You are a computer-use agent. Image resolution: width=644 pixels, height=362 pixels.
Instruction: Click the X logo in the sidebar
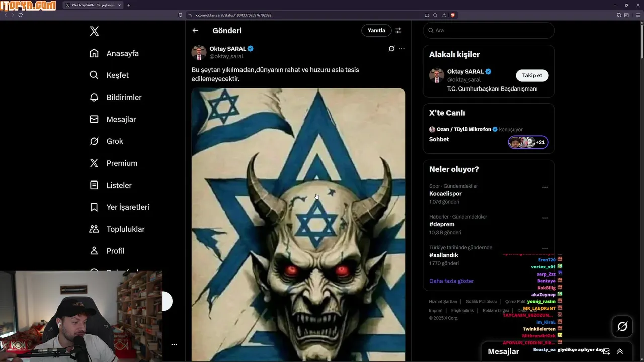[x=94, y=31]
